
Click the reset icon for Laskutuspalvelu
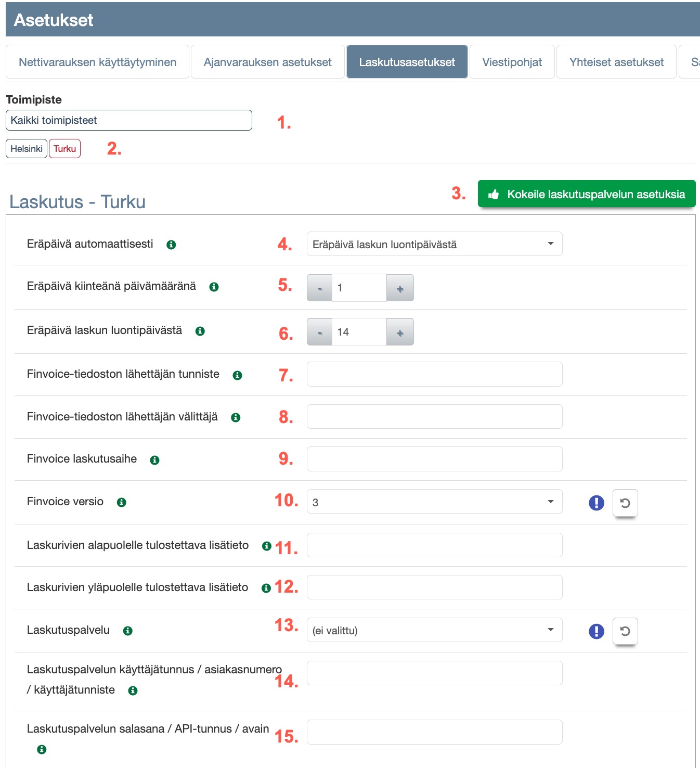click(625, 631)
